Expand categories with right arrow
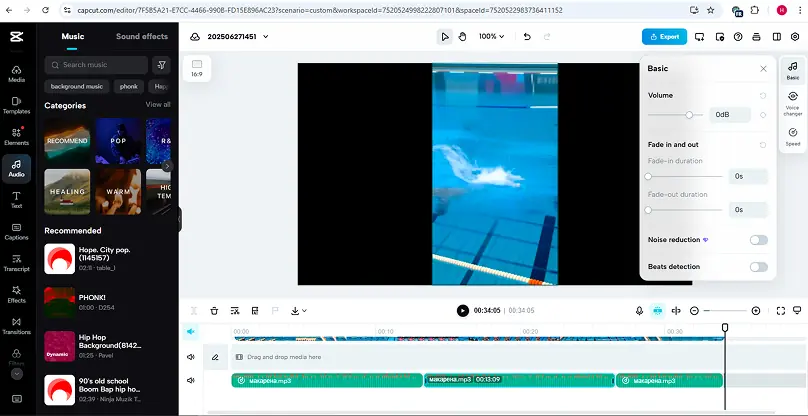 (x=167, y=166)
